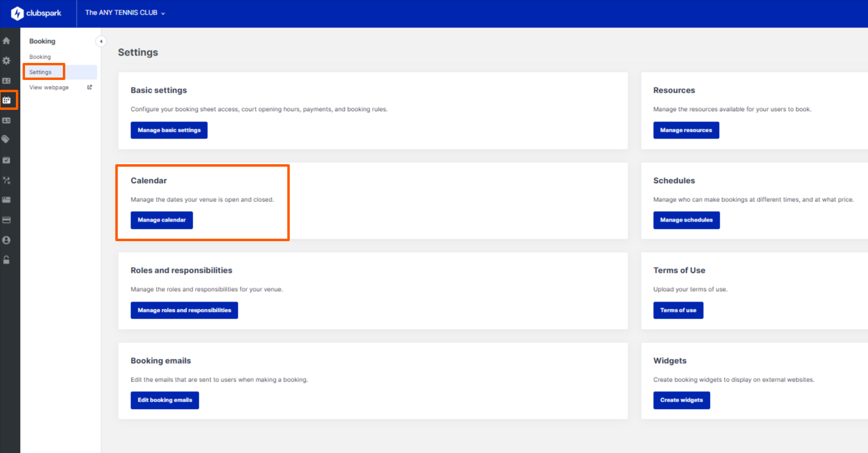Select the booking calendar sidebar icon

pyautogui.click(x=7, y=100)
